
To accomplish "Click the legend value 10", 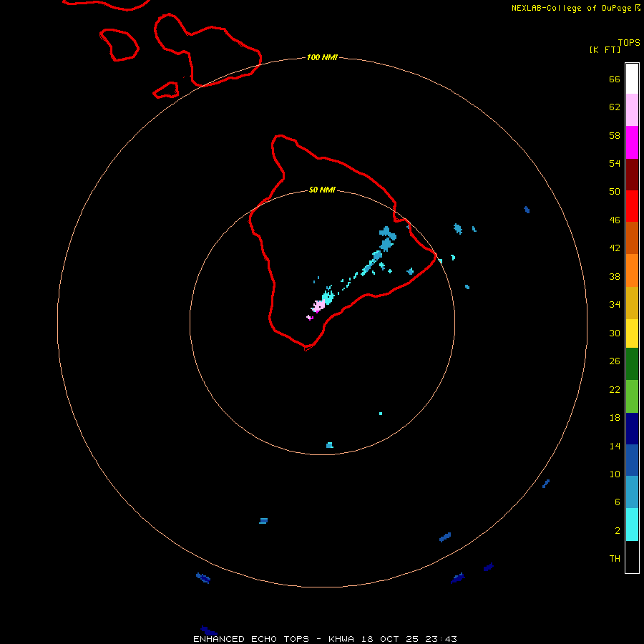I will pyautogui.click(x=615, y=474).
